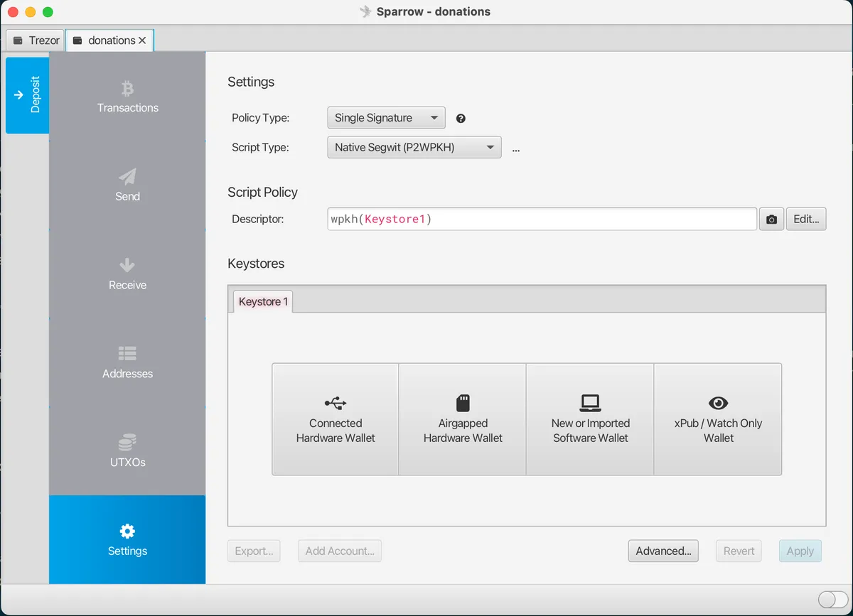This screenshot has width=853, height=616.
Task: Click the Deposit side tab
Action: pyautogui.click(x=28, y=95)
